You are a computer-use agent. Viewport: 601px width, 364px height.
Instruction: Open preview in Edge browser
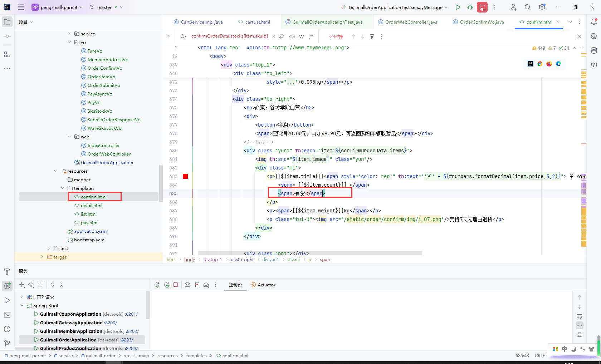pos(558,64)
